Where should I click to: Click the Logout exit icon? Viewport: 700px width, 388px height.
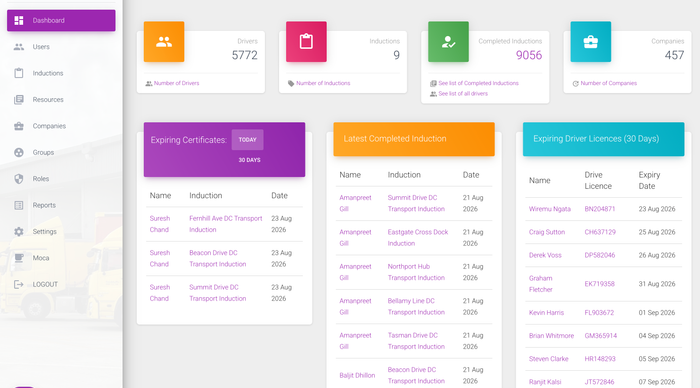coord(19,284)
